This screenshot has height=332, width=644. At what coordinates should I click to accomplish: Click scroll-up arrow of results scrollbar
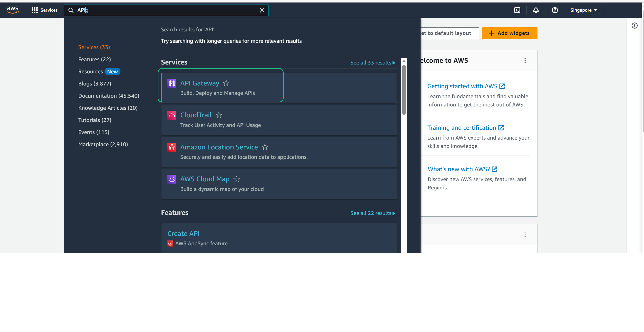[404, 61]
